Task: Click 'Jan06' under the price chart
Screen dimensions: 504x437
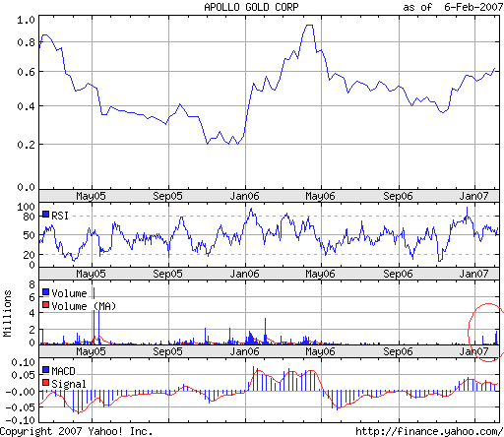Action: pyautogui.click(x=244, y=196)
